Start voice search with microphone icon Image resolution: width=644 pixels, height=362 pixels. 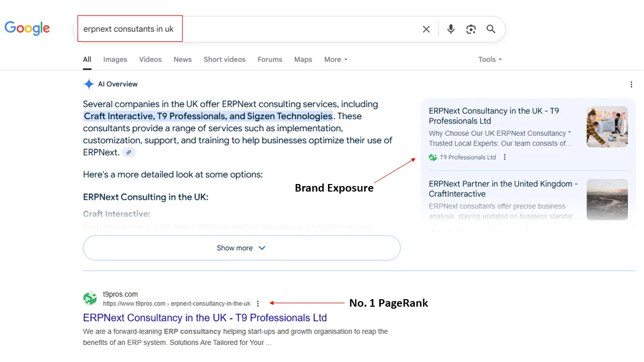tap(451, 29)
